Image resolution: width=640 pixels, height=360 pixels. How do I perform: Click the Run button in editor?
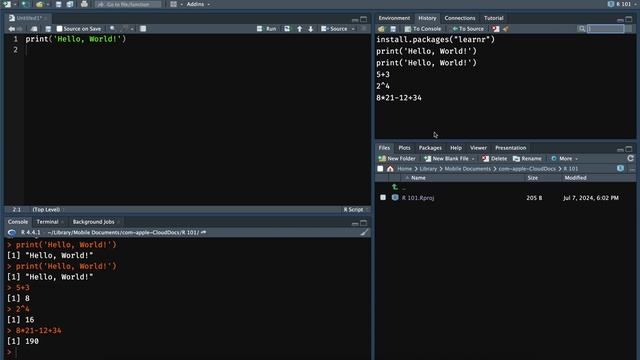(x=267, y=29)
